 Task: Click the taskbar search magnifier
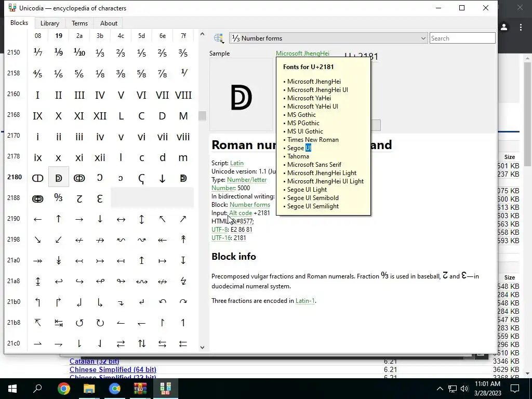(x=37, y=389)
